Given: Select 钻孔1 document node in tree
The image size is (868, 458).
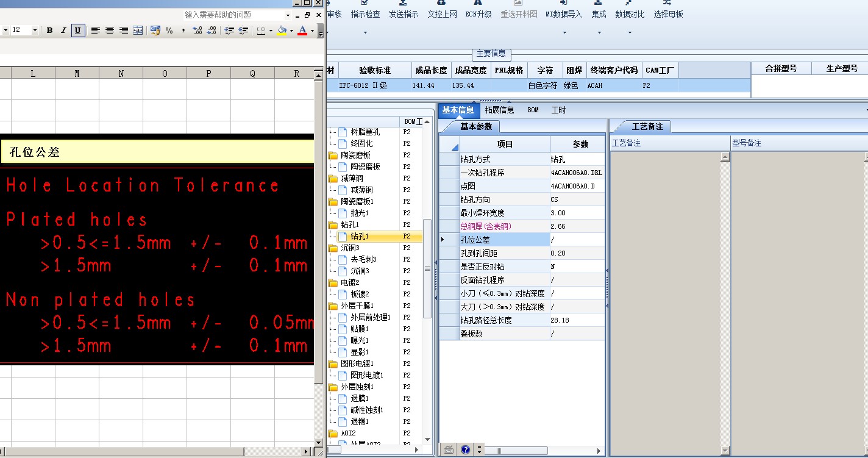Looking at the screenshot, I should click(x=360, y=236).
